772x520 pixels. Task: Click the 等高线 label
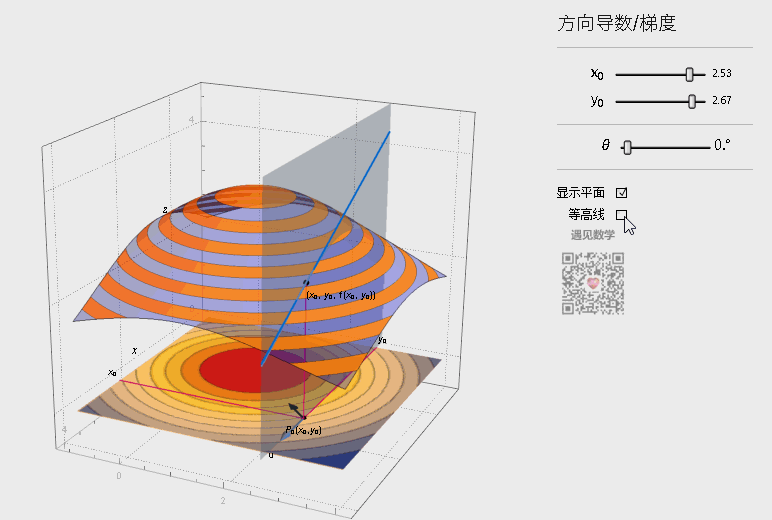[586, 215]
